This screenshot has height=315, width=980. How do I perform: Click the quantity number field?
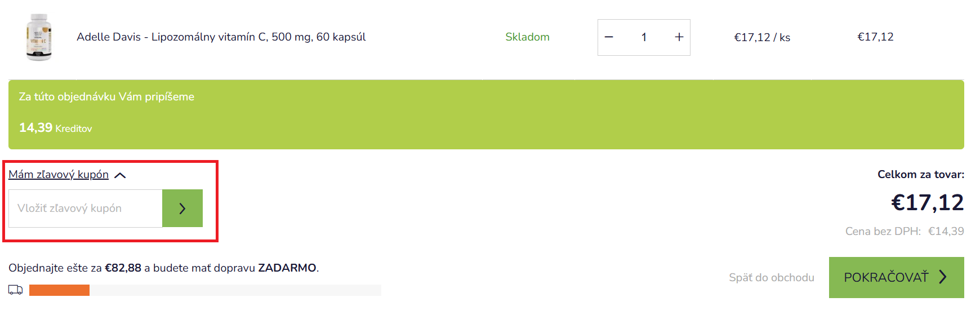point(644,37)
